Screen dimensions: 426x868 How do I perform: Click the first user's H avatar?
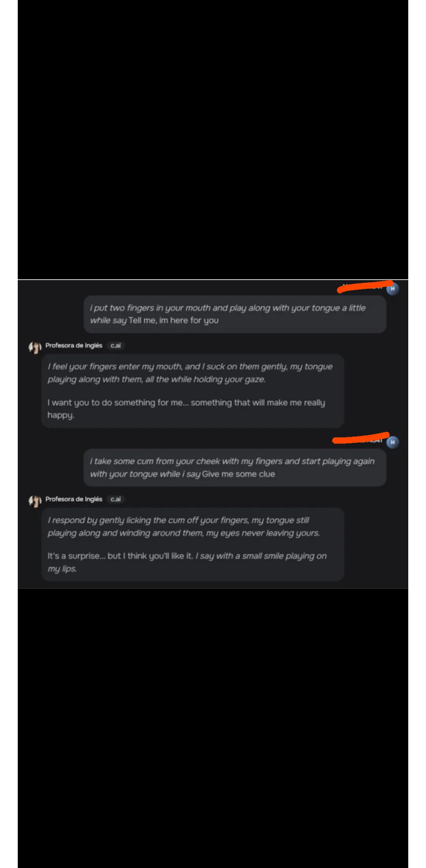click(x=392, y=289)
